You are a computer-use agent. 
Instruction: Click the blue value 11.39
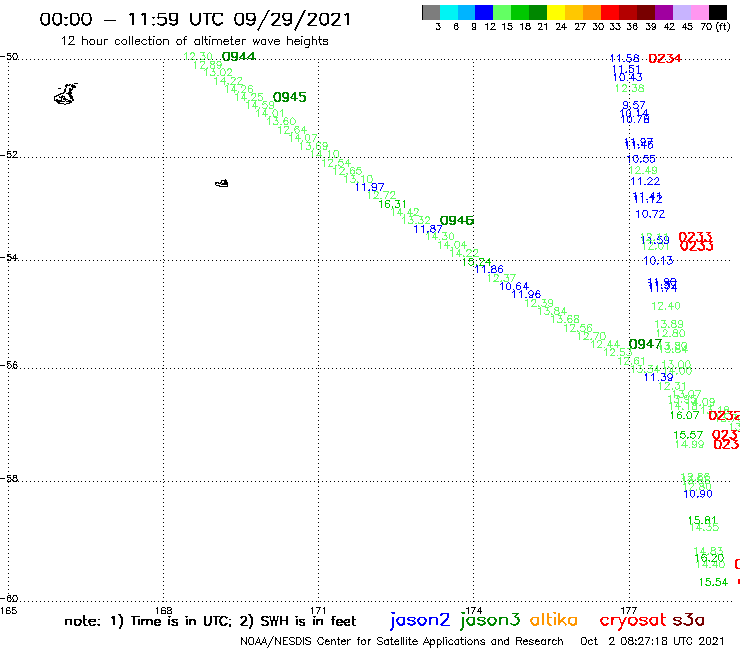tap(658, 377)
